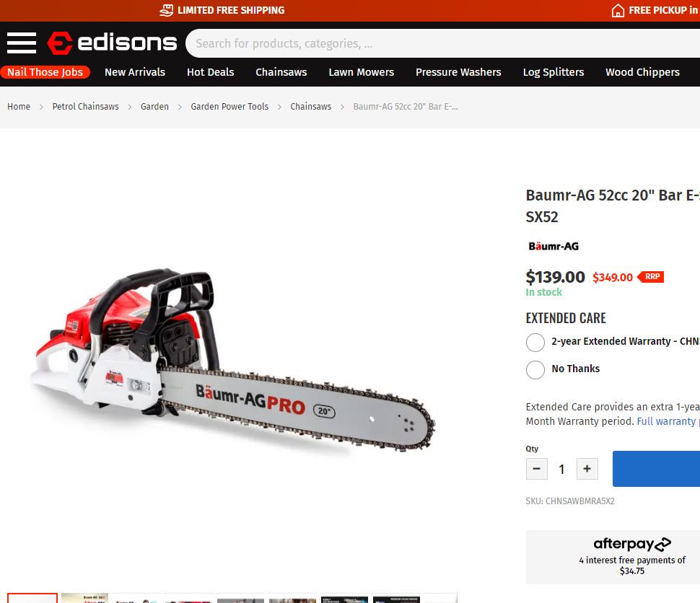Go to Garden Power Tools breadcrumb

pyautogui.click(x=229, y=107)
